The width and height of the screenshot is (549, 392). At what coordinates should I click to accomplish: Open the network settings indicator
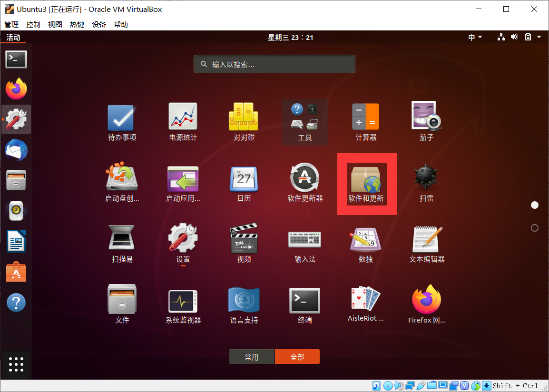pos(501,37)
